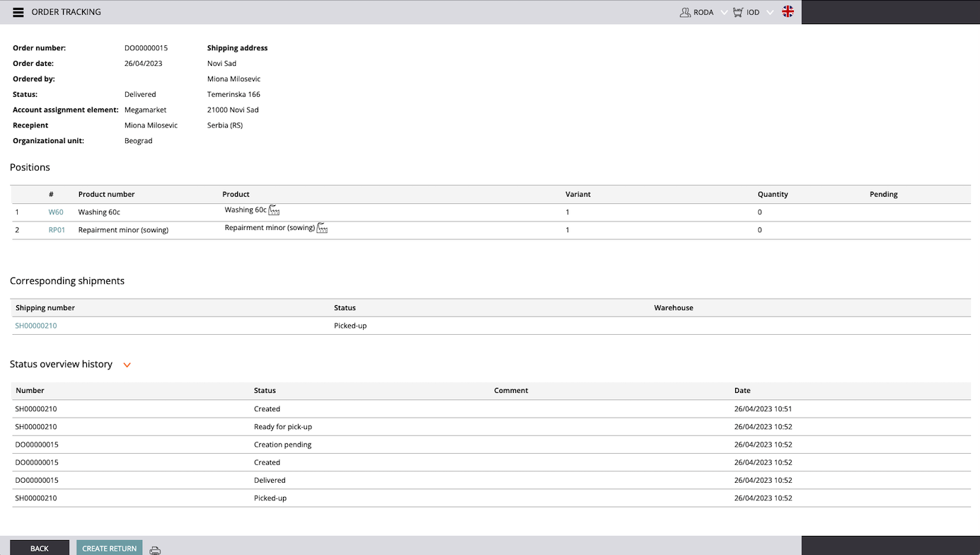Click the RODA user account icon

pyautogui.click(x=685, y=12)
